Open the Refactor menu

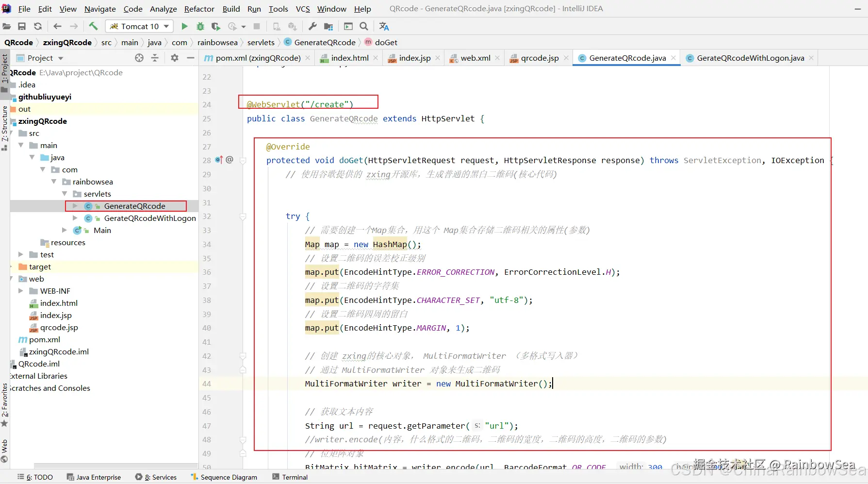tap(199, 9)
